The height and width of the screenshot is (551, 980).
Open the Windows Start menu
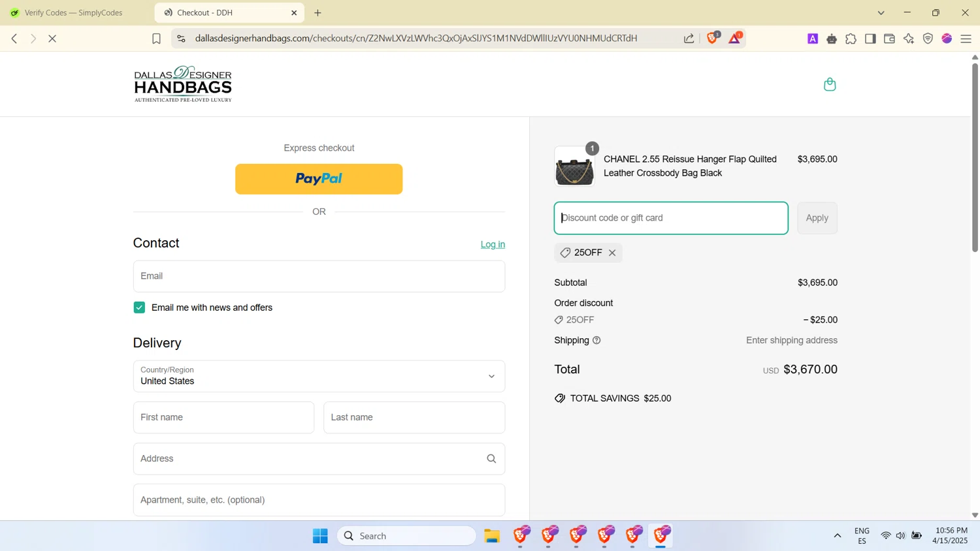(x=320, y=536)
